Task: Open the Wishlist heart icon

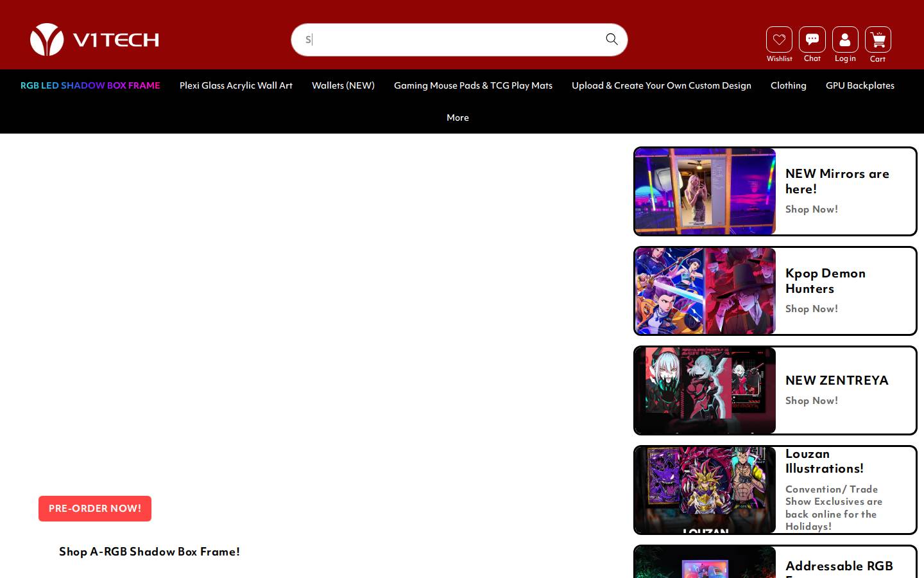Action: point(779,40)
